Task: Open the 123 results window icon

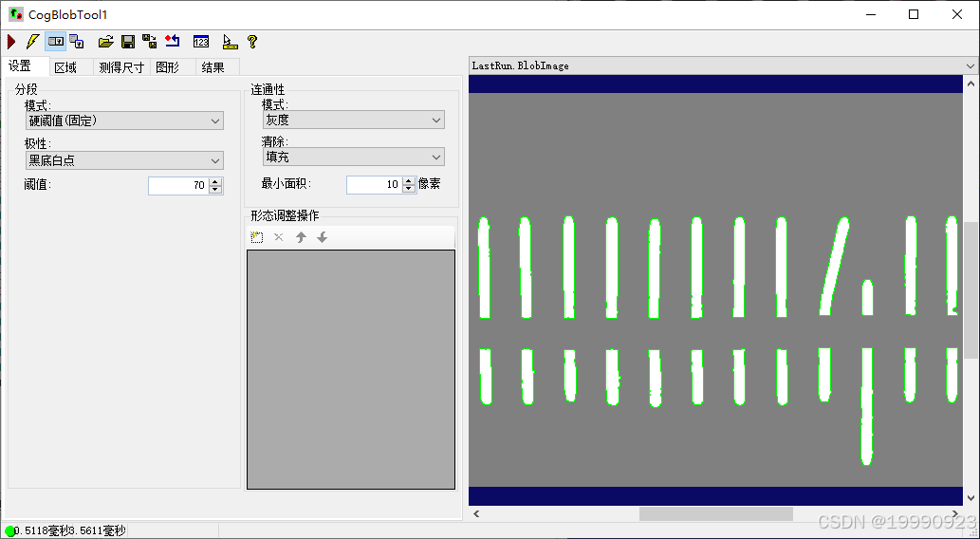Action: pos(201,42)
